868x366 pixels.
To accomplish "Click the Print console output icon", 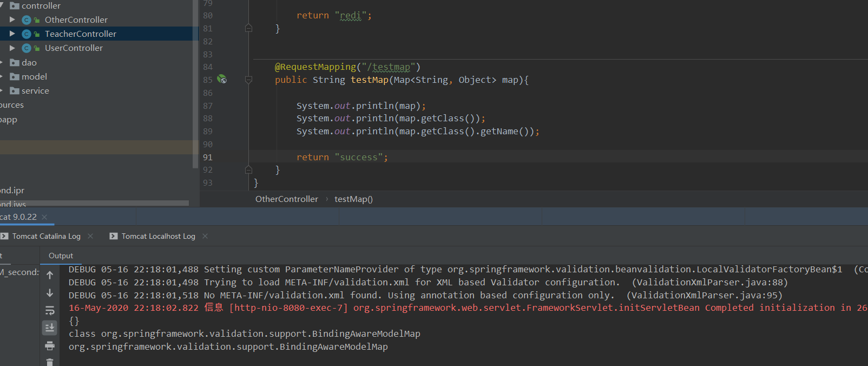I will click(50, 345).
